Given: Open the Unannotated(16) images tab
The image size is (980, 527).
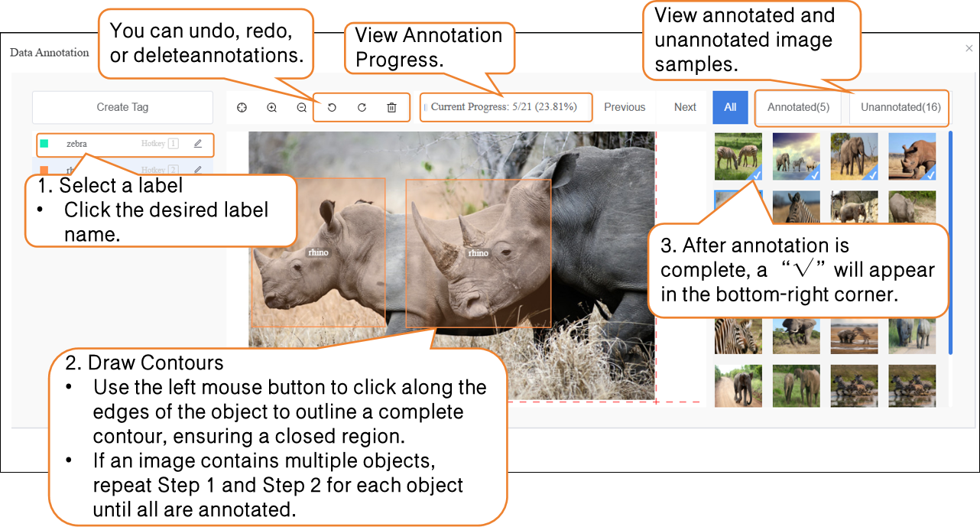Looking at the screenshot, I should 900,107.
